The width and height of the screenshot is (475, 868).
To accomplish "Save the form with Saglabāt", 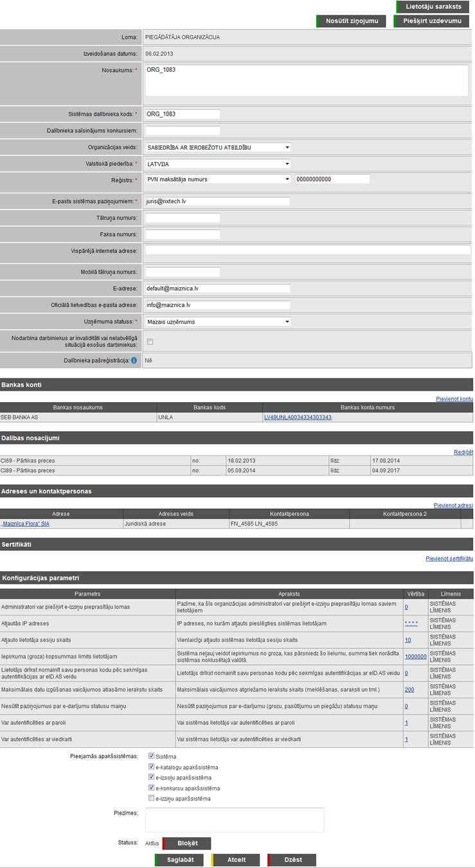I will pos(181,860).
